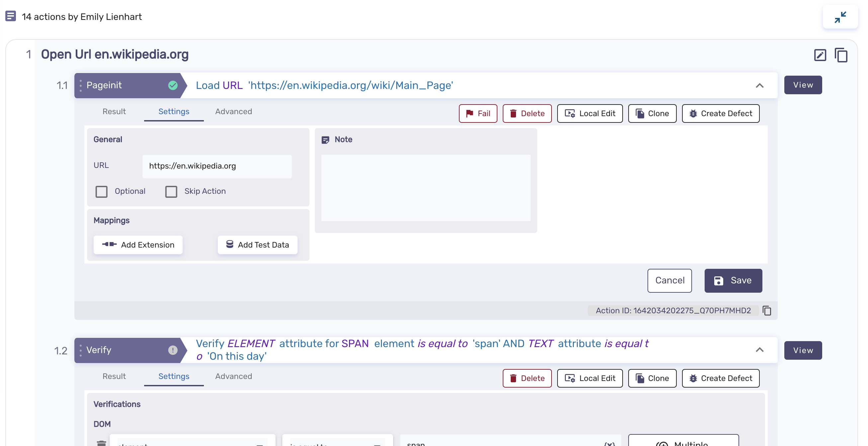Select the Settings tab of step 1.1
The height and width of the screenshot is (446, 868).
click(x=174, y=111)
